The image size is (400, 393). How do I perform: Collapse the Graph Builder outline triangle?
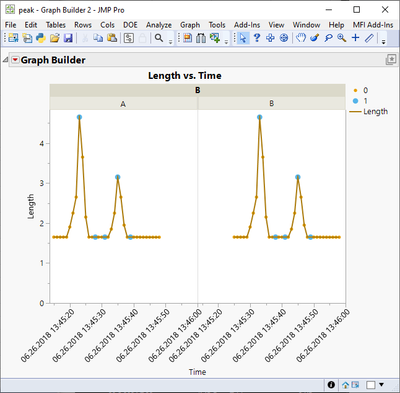[5, 60]
